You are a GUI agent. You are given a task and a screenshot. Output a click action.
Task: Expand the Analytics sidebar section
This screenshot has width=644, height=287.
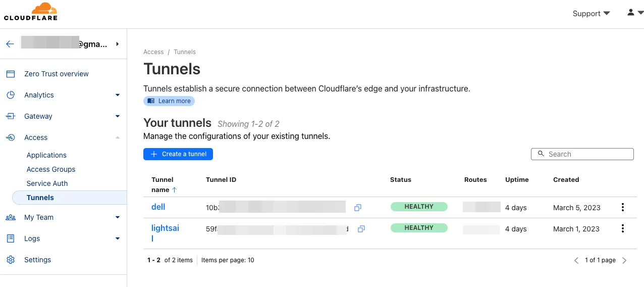(x=118, y=95)
